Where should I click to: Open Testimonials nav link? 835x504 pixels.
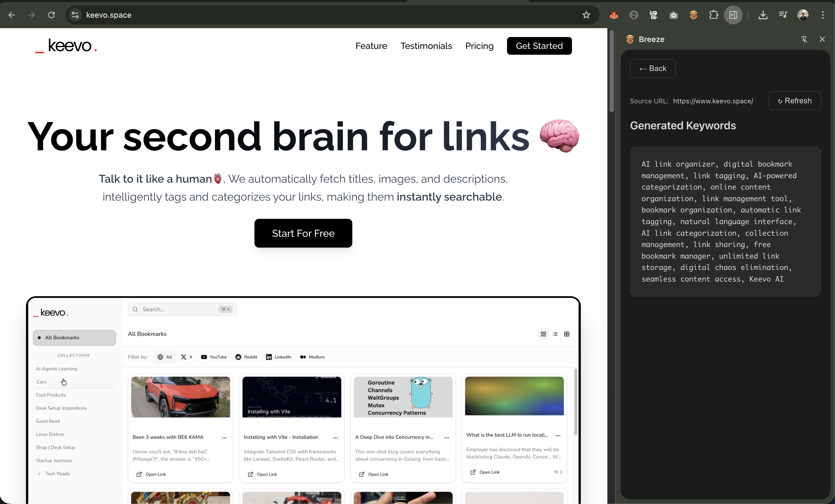(426, 46)
